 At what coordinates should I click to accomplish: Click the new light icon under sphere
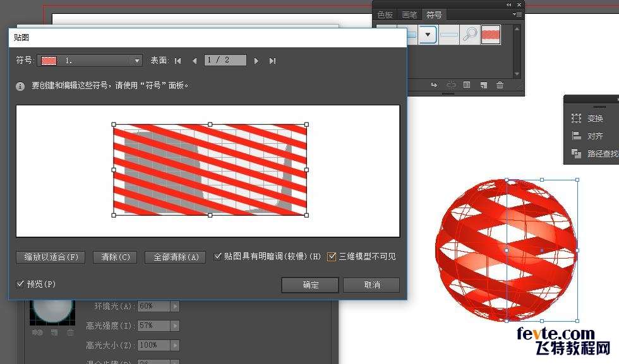[x=54, y=332]
